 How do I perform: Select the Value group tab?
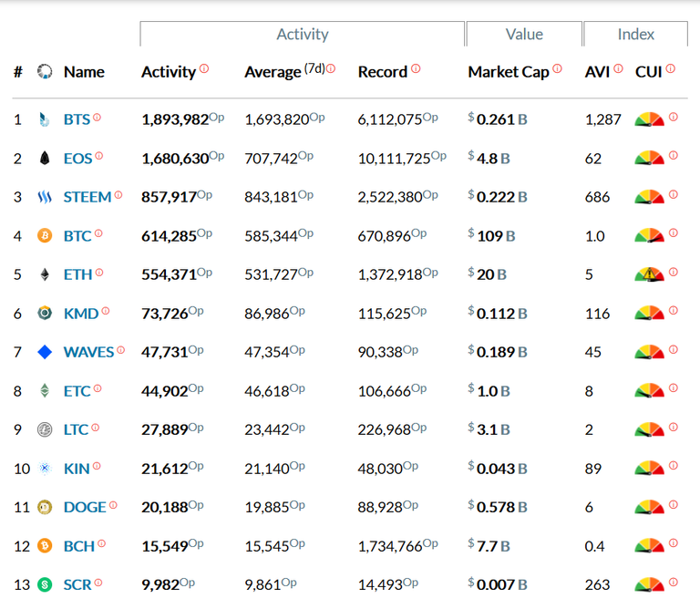point(524,34)
